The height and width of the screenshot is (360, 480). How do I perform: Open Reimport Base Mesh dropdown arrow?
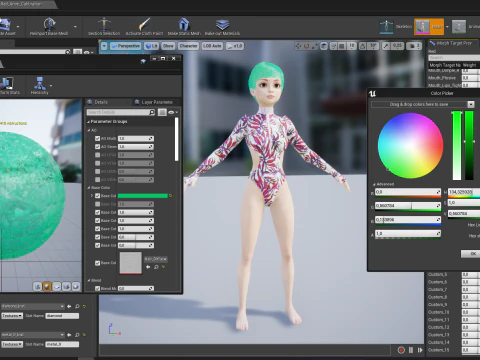point(75,27)
